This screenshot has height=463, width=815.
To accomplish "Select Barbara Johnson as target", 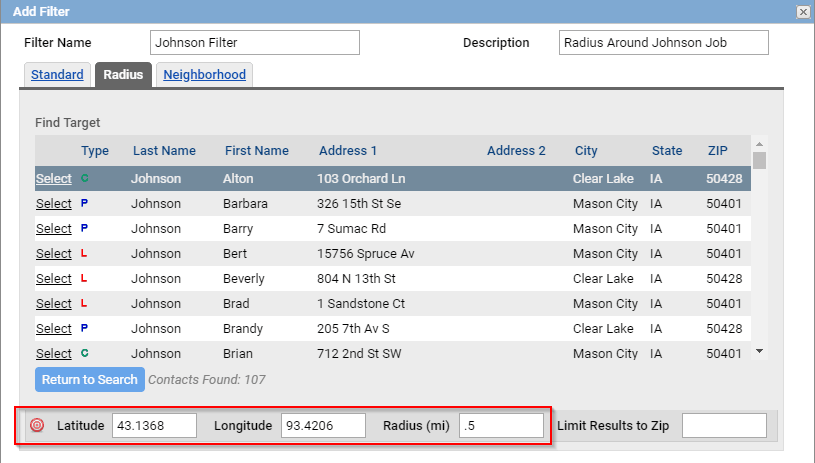I will [54, 203].
